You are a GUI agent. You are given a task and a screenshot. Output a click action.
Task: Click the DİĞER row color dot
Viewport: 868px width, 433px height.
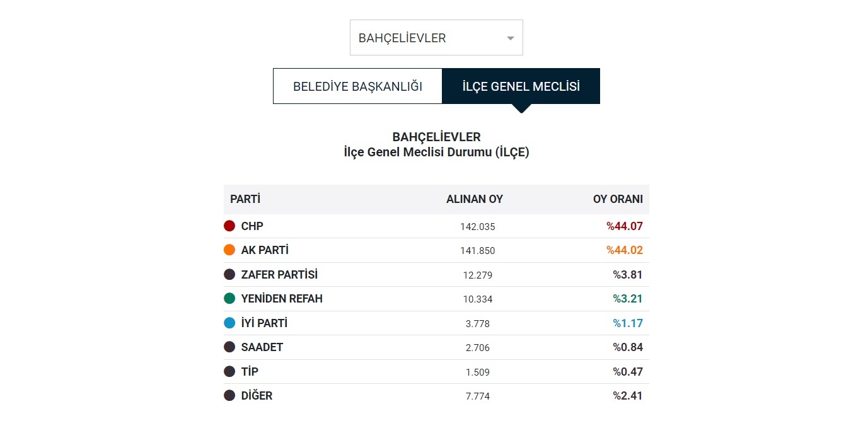(x=229, y=396)
